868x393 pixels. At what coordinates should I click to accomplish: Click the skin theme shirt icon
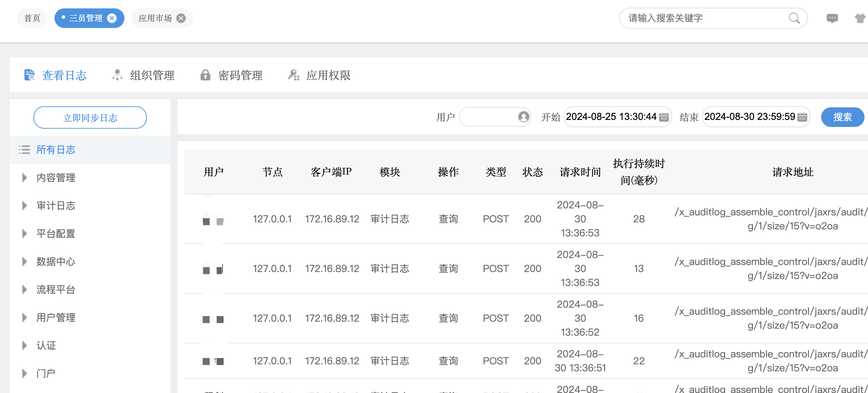click(x=860, y=18)
